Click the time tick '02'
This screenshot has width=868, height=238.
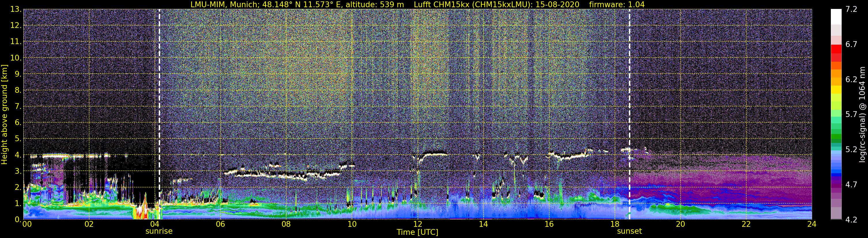pyautogui.click(x=89, y=224)
